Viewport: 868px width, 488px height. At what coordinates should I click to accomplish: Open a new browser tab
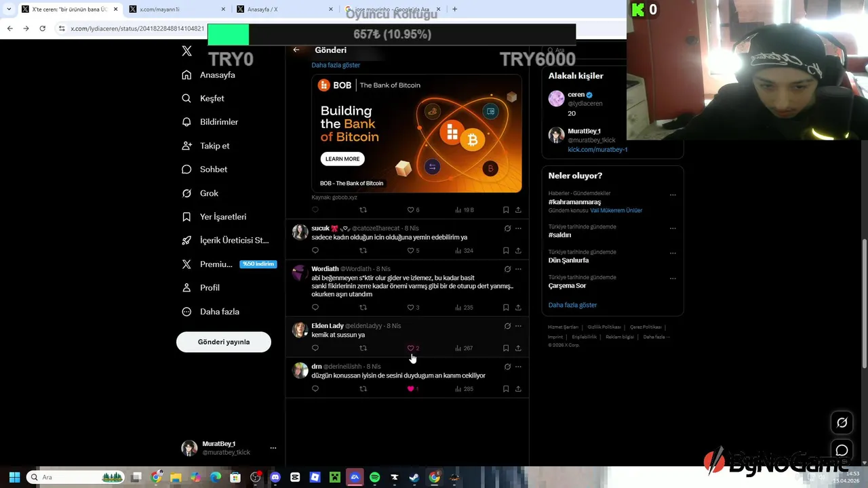coord(454,9)
